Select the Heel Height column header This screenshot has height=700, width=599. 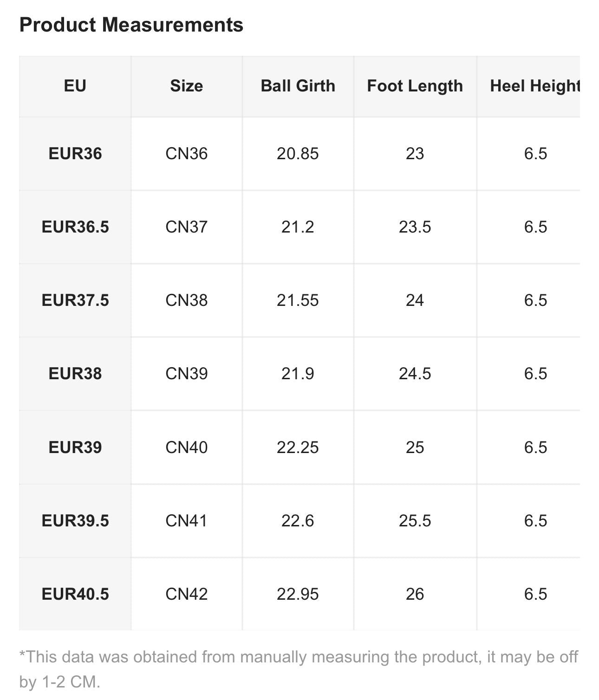tap(534, 86)
